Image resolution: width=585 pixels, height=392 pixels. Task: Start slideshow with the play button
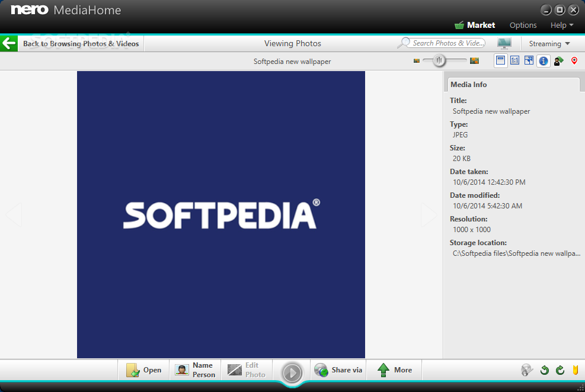pyautogui.click(x=292, y=372)
